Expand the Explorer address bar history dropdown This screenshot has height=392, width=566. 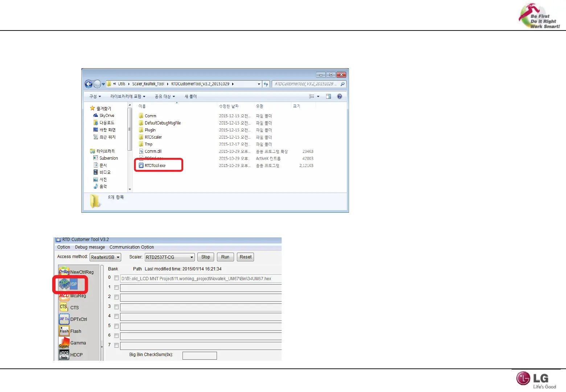pos(259,84)
